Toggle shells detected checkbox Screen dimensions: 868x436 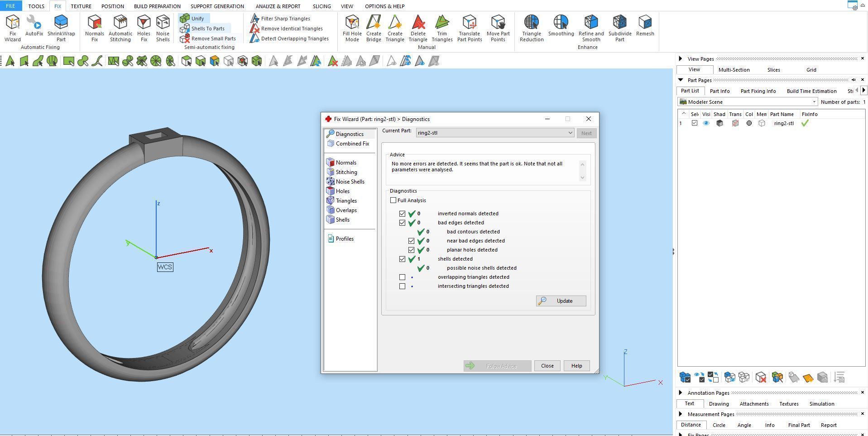click(x=402, y=259)
